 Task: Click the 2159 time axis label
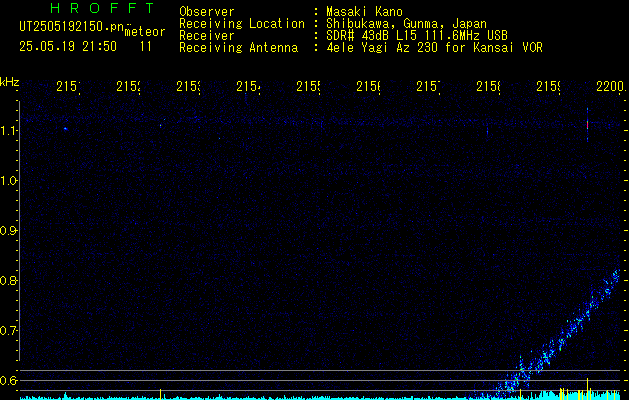(x=548, y=86)
